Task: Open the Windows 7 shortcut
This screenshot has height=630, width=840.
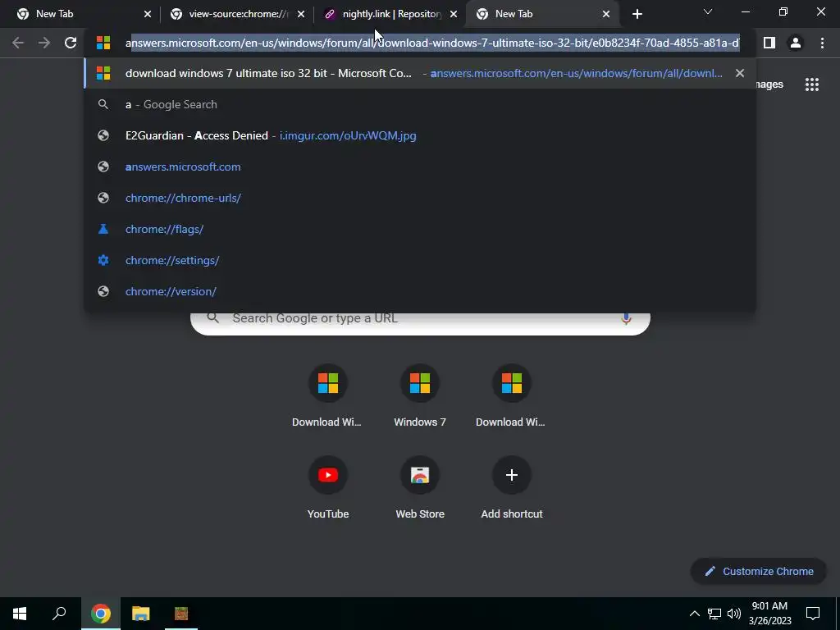Action: (x=420, y=396)
